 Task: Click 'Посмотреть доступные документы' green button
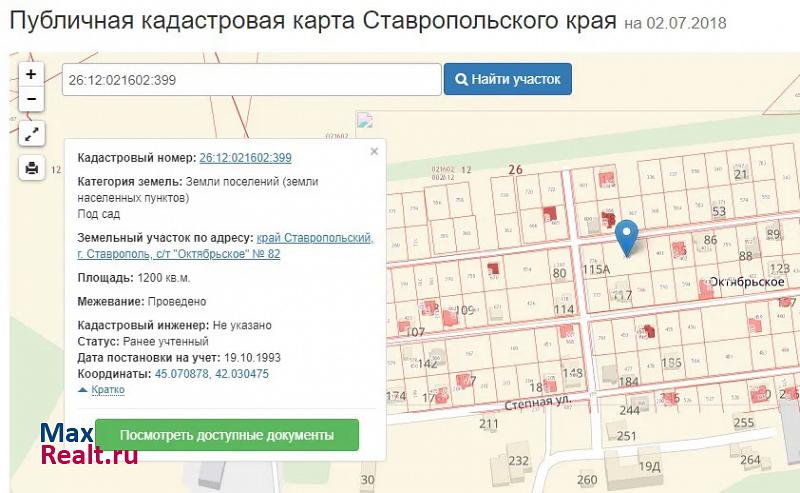[x=226, y=435]
